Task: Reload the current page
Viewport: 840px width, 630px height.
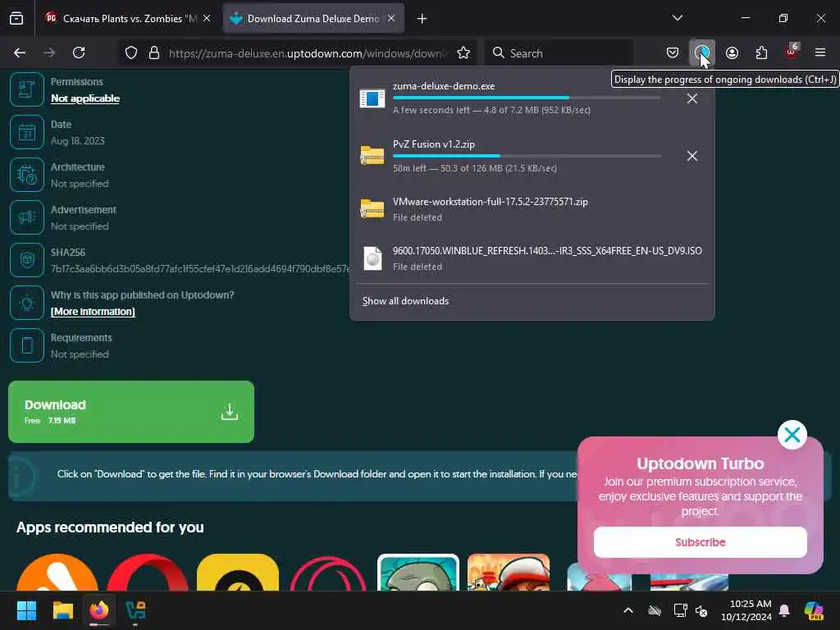Action: click(79, 52)
